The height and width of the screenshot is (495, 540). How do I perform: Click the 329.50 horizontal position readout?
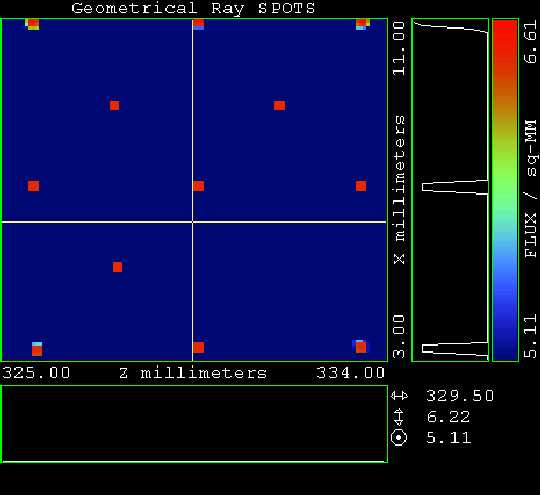click(x=460, y=396)
